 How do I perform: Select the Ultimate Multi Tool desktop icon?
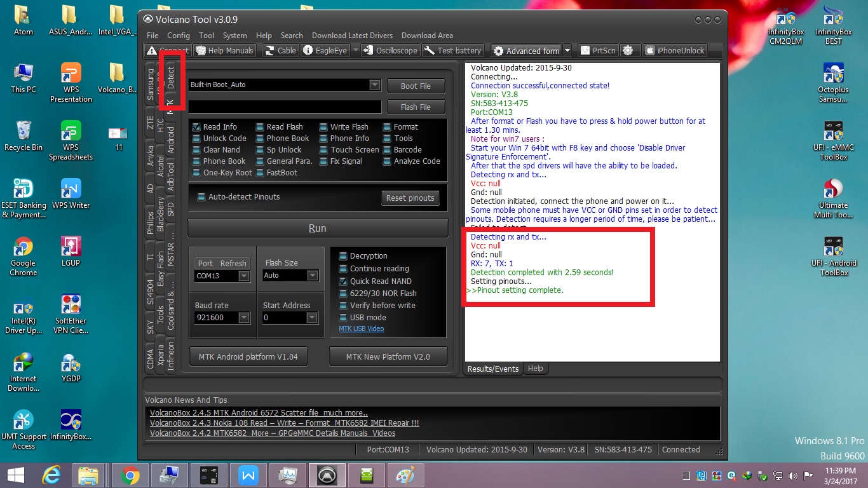833,199
